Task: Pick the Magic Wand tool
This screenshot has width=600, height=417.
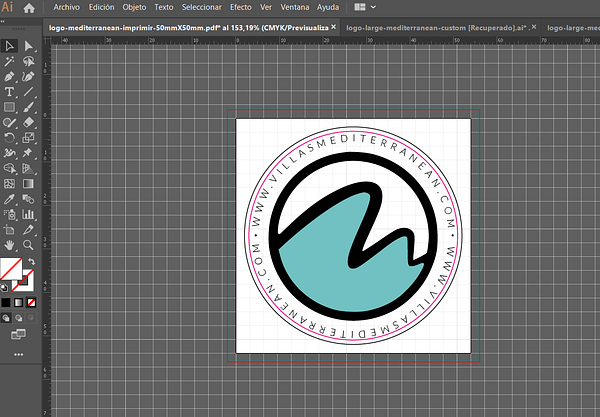Action: pos(9,61)
